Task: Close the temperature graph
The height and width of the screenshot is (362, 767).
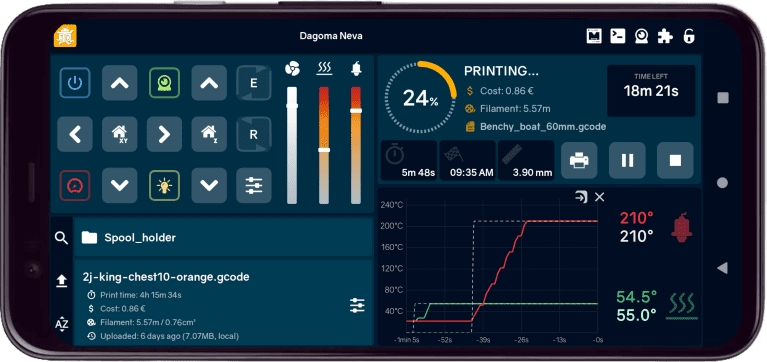Action: [599, 197]
